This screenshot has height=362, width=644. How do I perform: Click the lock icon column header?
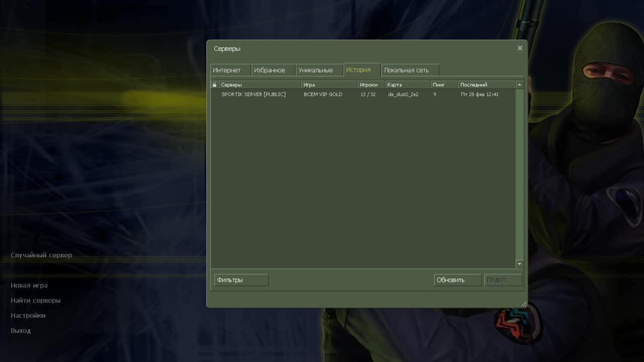click(214, 84)
